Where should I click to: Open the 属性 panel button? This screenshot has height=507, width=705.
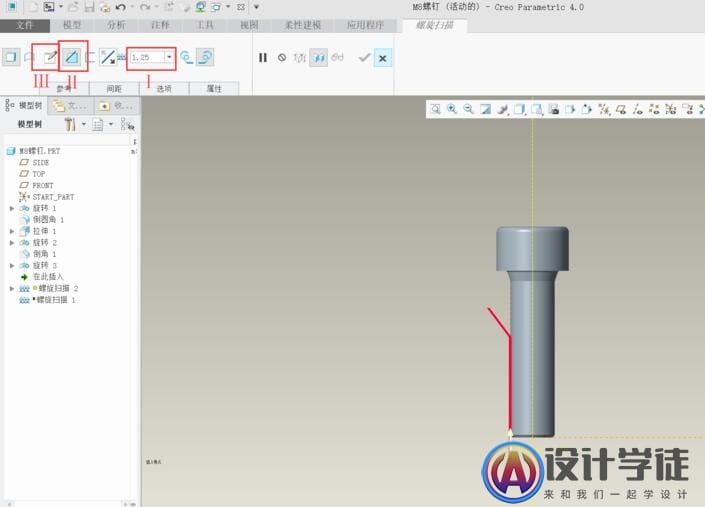(214, 89)
